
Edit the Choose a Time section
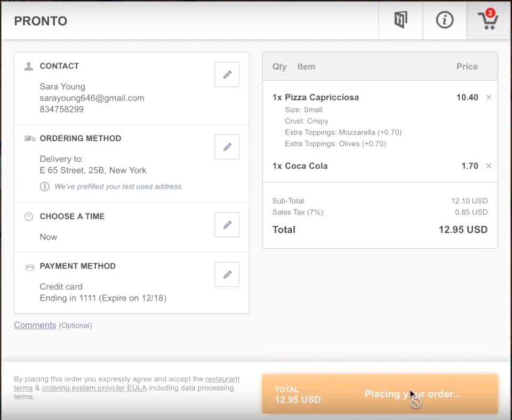click(227, 225)
